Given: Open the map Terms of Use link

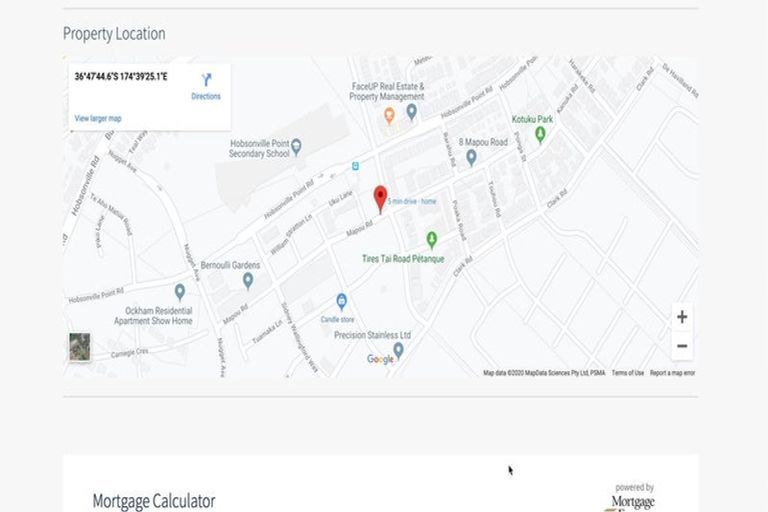Looking at the screenshot, I should pos(627,373).
